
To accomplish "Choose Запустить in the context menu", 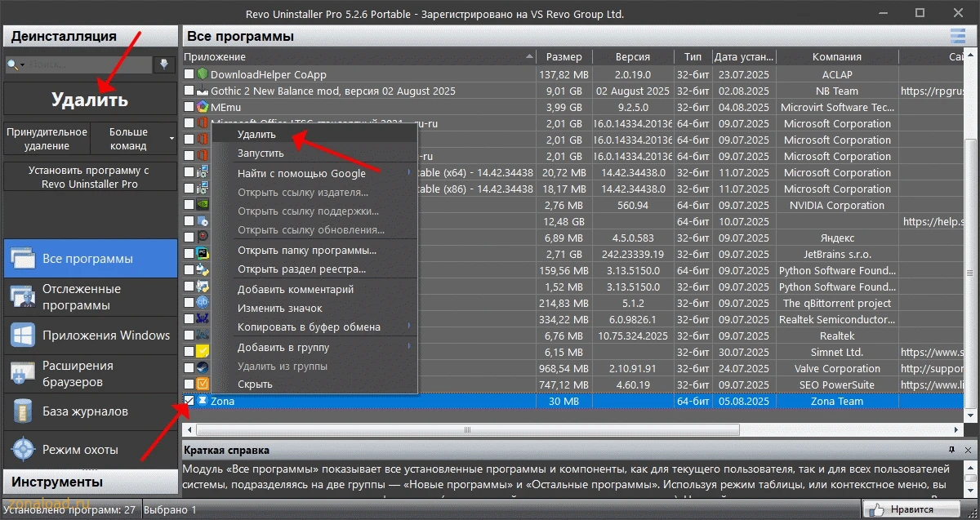I will pyautogui.click(x=314, y=153).
